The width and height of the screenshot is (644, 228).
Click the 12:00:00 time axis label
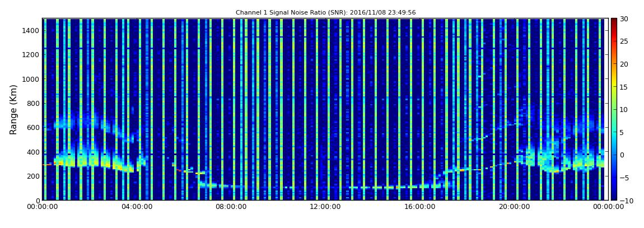click(x=325, y=207)
